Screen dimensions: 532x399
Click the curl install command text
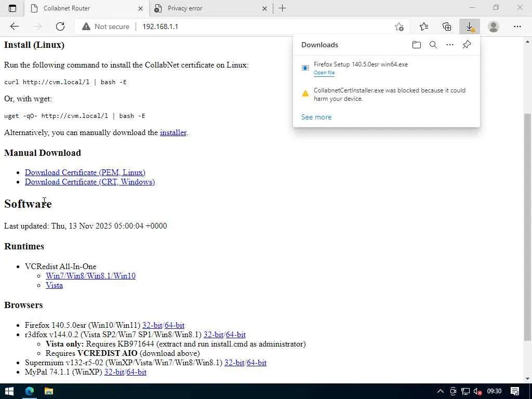(65, 82)
